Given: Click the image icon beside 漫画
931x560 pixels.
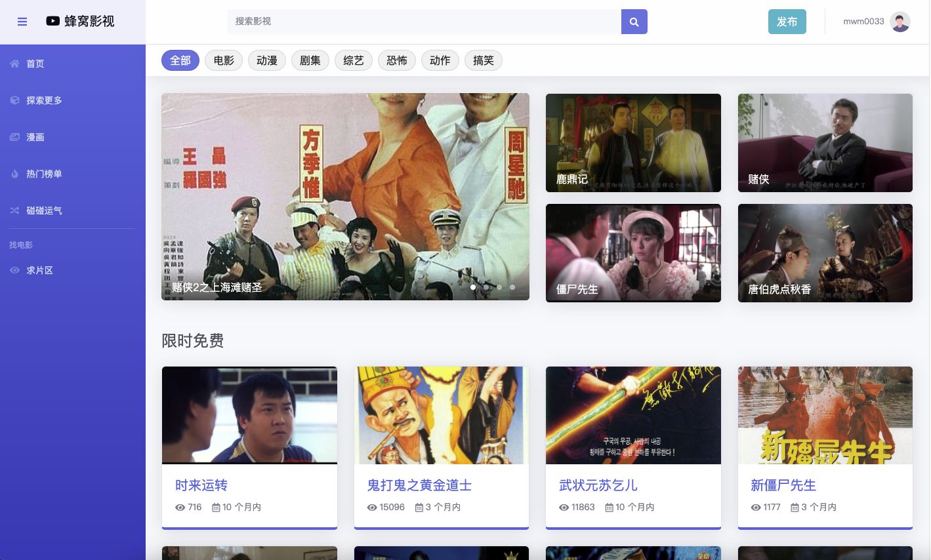Looking at the screenshot, I should 15,137.
